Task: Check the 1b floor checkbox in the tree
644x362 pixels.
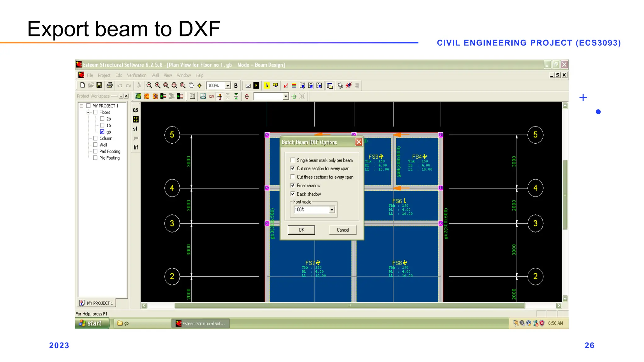Action: (x=102, y=125)
